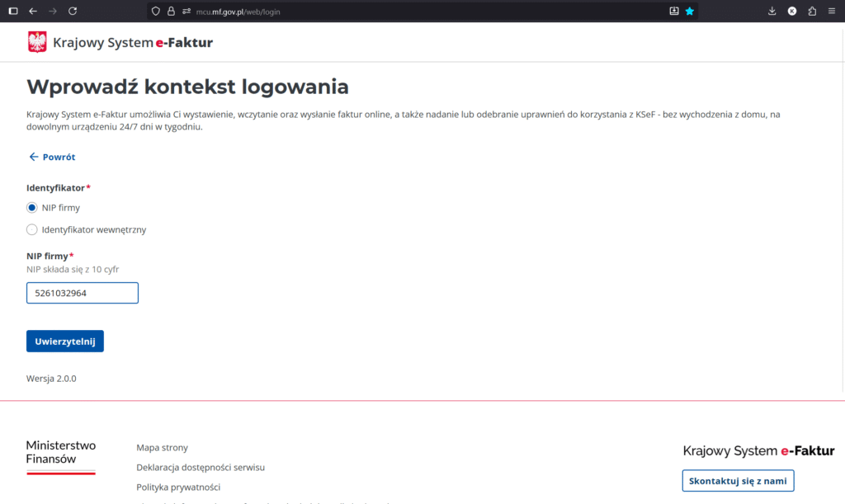Reload the page with the refresh icon
Screen dimensions: 845x504
tap(73, 11)
